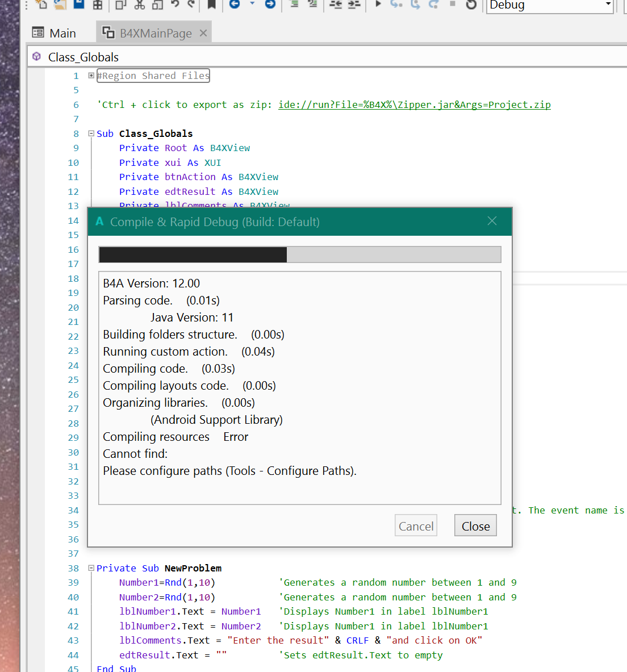Screen dimensions: 627x672
Task: Run the project with the play icon
Action: 378,4
